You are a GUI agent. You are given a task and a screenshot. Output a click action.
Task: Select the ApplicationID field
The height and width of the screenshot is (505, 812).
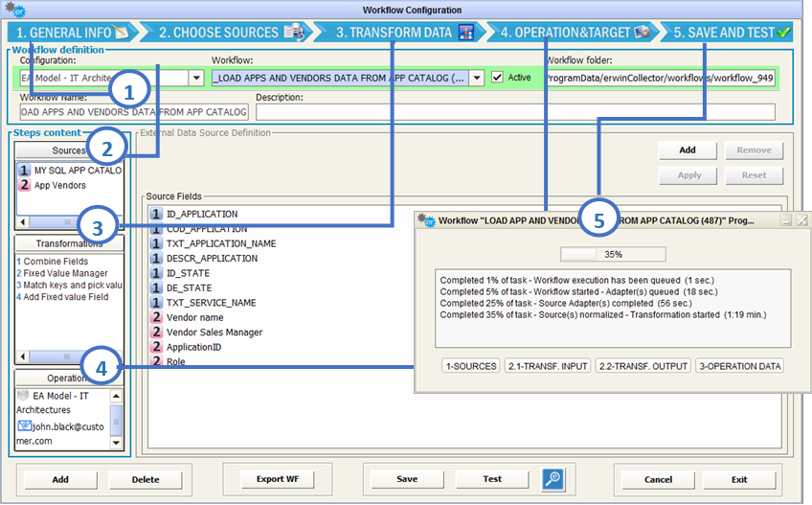point(186,347)
